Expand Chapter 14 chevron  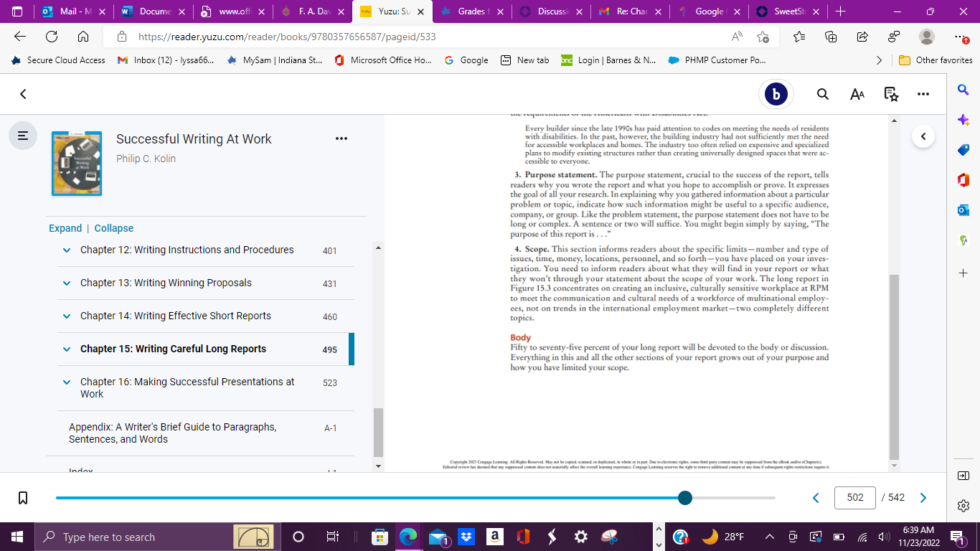coord(67,316)
